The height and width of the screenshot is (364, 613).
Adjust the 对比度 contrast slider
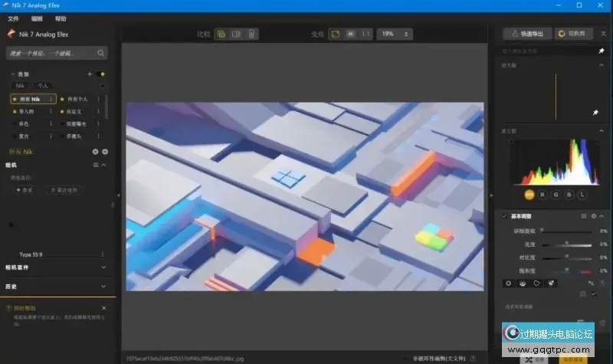click(x=567, y=258)
